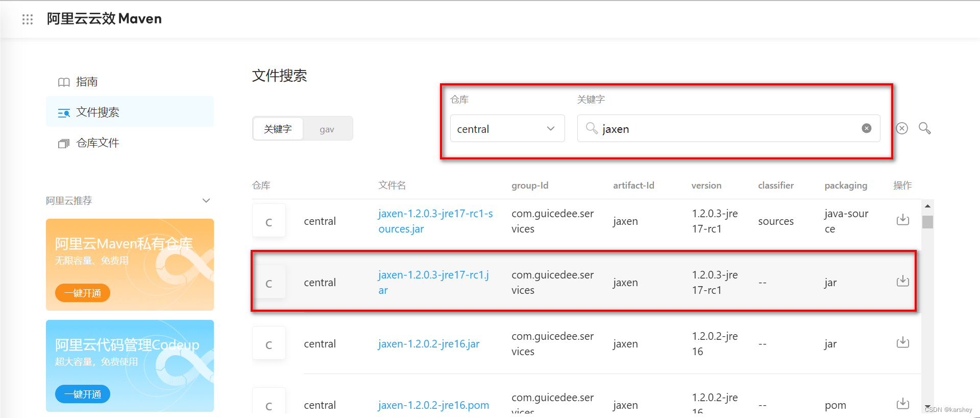
Task: Open the app launcher grid icon
Action: (28, 19)
